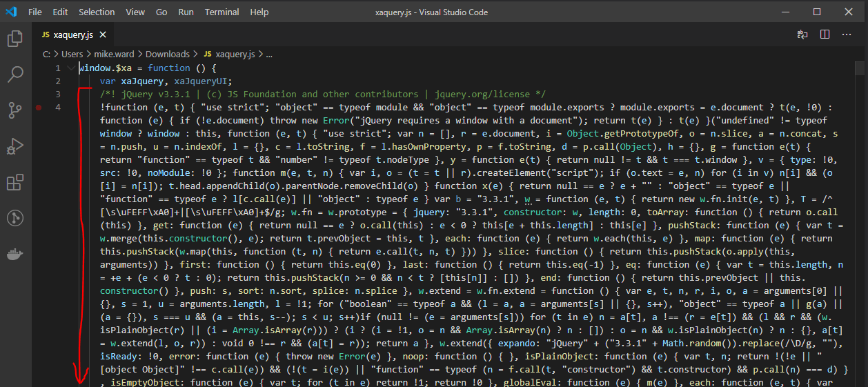Open Source Control view
868x387 pixels.
15,110
